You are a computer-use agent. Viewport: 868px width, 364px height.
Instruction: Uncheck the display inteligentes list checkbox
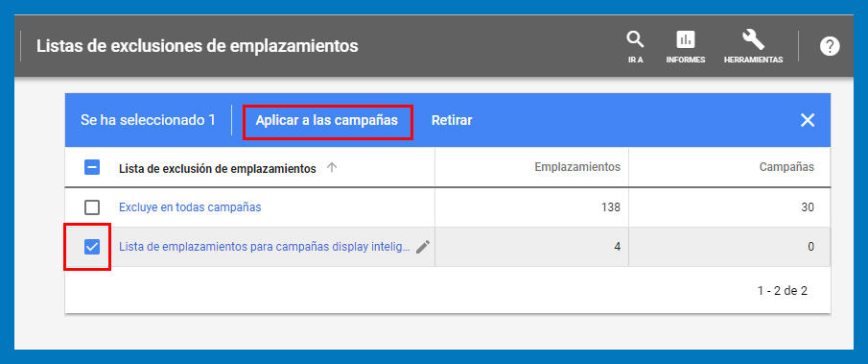point(92,247)
